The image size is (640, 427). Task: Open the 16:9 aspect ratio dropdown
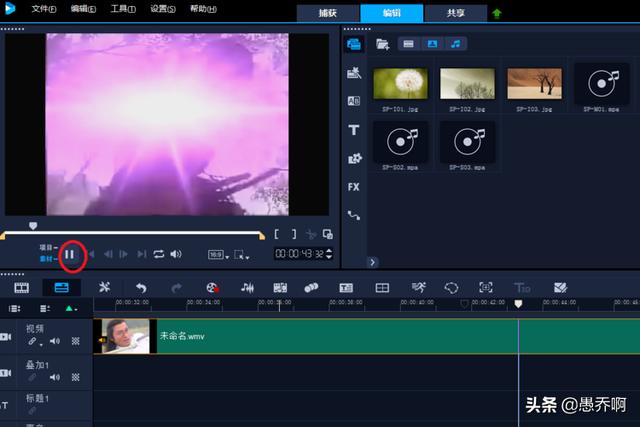pyautogui.click(x=218, y=255)
